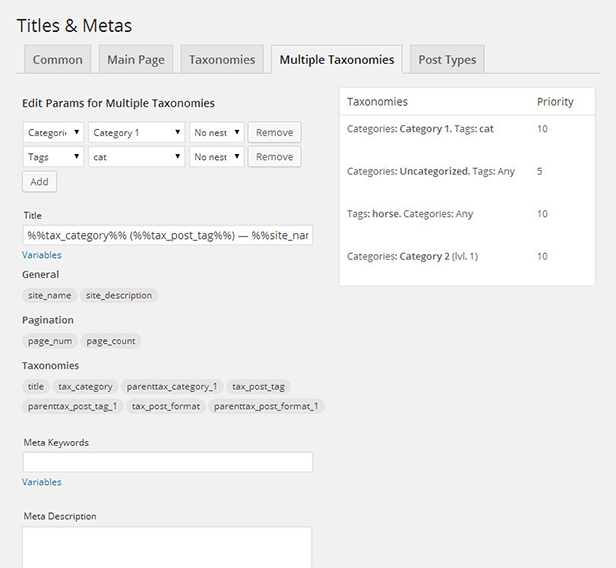Click into the Title input field
This screenshot has height=568, width=616.
pos(167,236)
